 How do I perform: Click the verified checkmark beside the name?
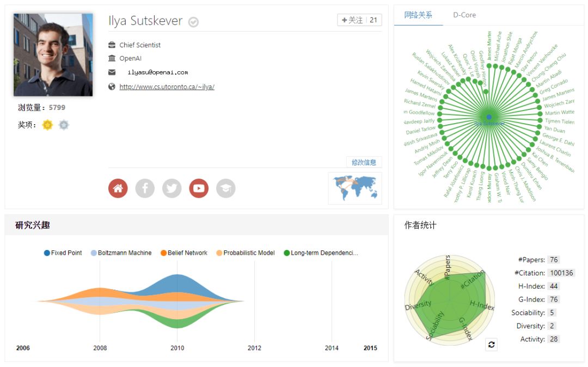193,22
